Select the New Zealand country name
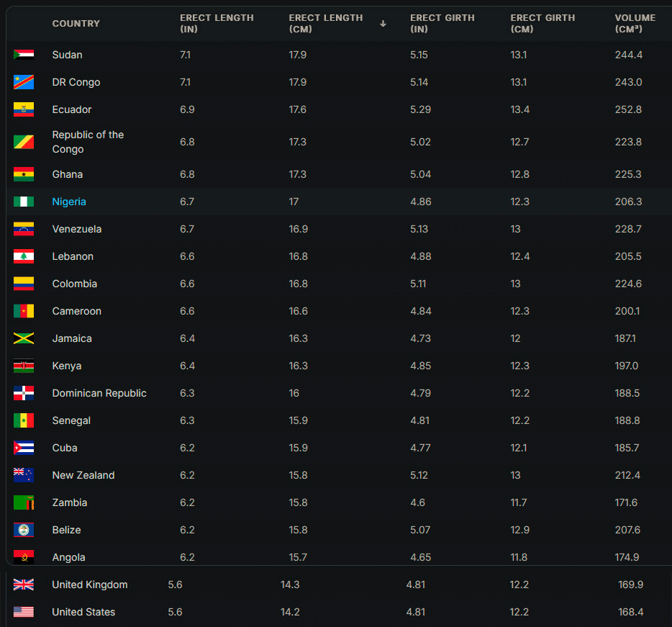The height and width of the screenshot is (627, 672). [x=83, y=475]
